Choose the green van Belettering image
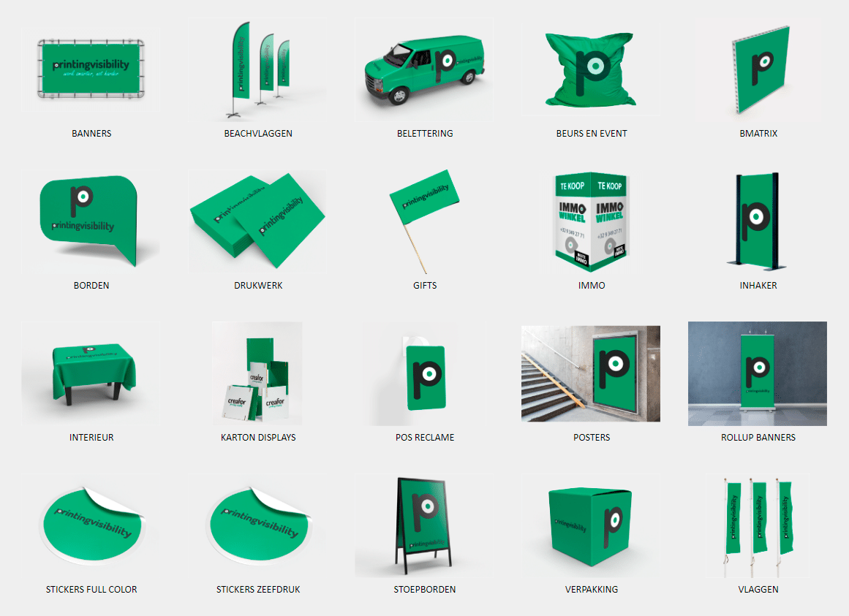 pos(424,69)
